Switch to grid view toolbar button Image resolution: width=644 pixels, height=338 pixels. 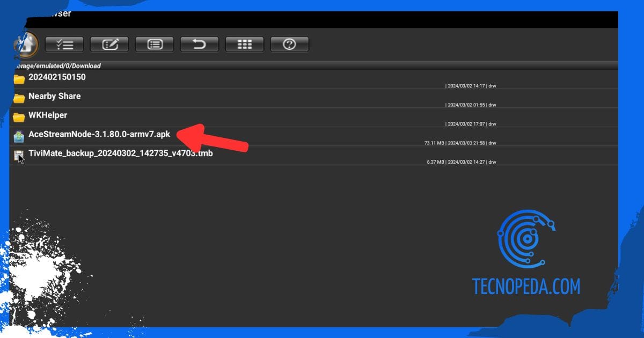pyautogui.click(x=244, y=44)
